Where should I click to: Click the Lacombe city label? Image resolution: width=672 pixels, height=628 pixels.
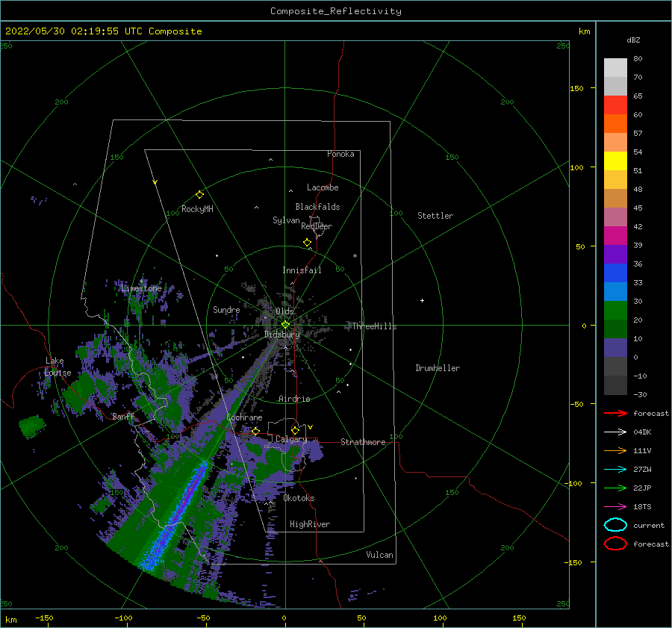pos(323,187)
